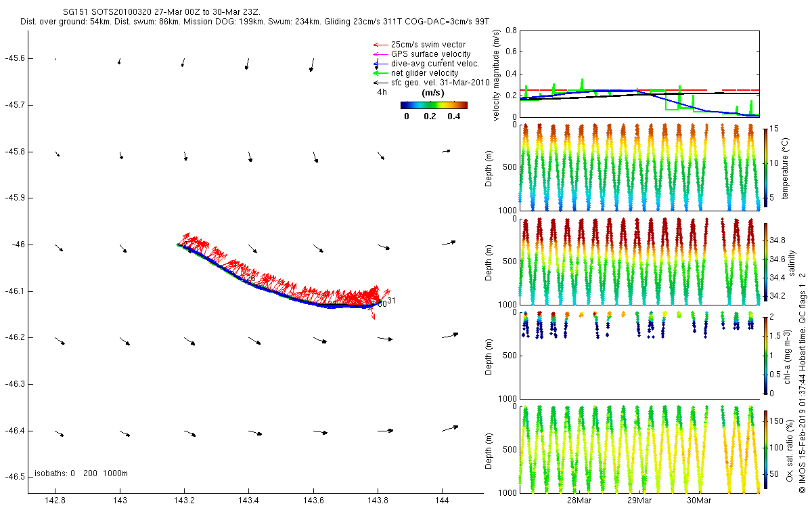The image size is (812, 508).
Task: Click the '142.8' longitude tick label
Action: (55, 501)
